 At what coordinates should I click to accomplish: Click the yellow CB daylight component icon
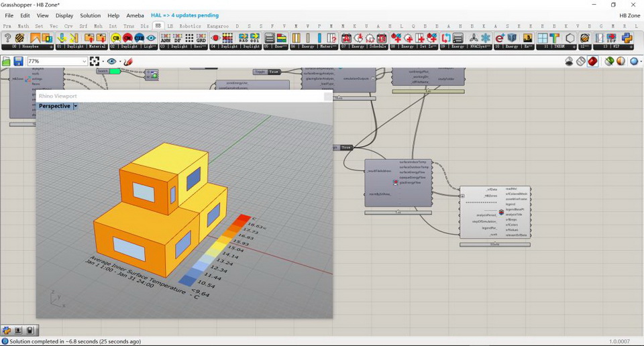[116, 38]
